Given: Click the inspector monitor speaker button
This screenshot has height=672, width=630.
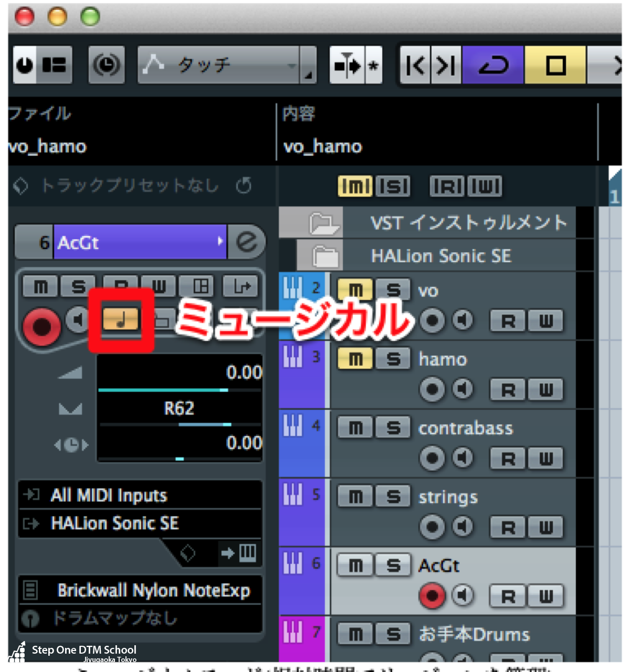Looking at the screenshot, I should [x=78, y=319].
